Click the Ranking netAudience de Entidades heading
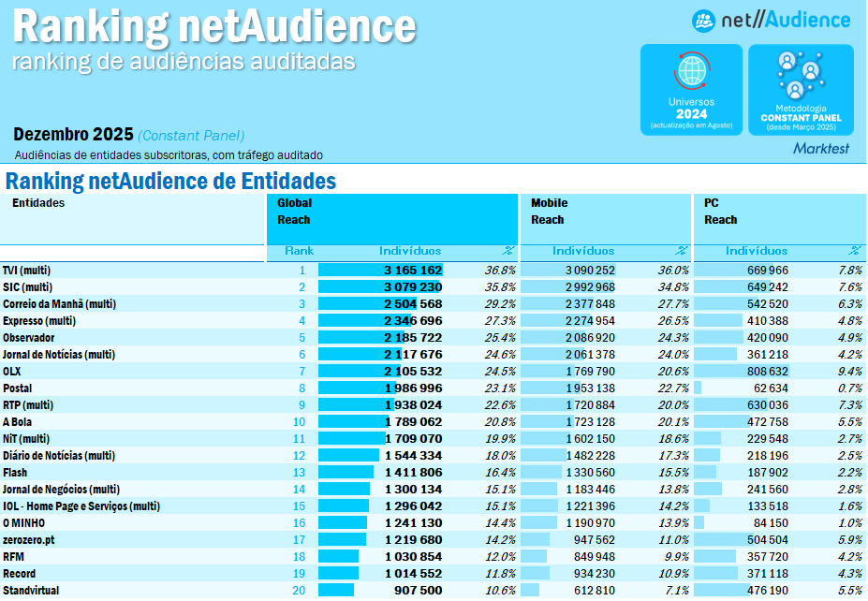The image size is (868, 601). (170, 181)
